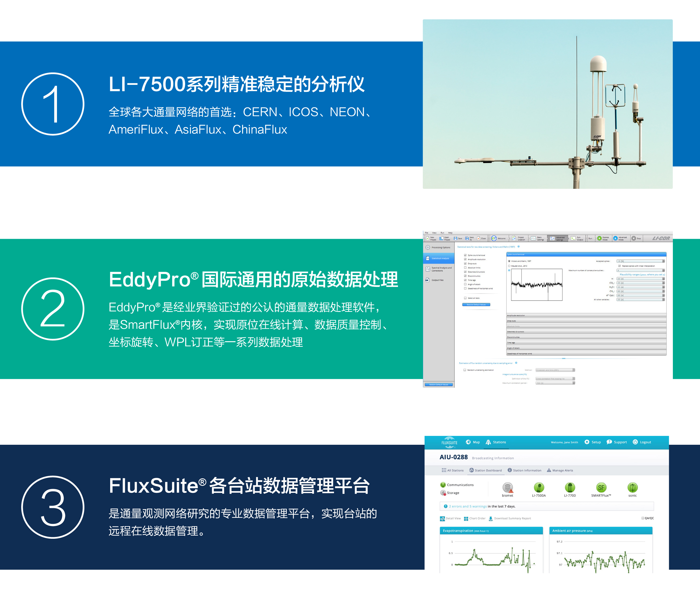Image resolution: width=700 pixels, height=611 pixels.
Task: Click the FluxSuite Setup gear icon
Action: coord(587,442)
